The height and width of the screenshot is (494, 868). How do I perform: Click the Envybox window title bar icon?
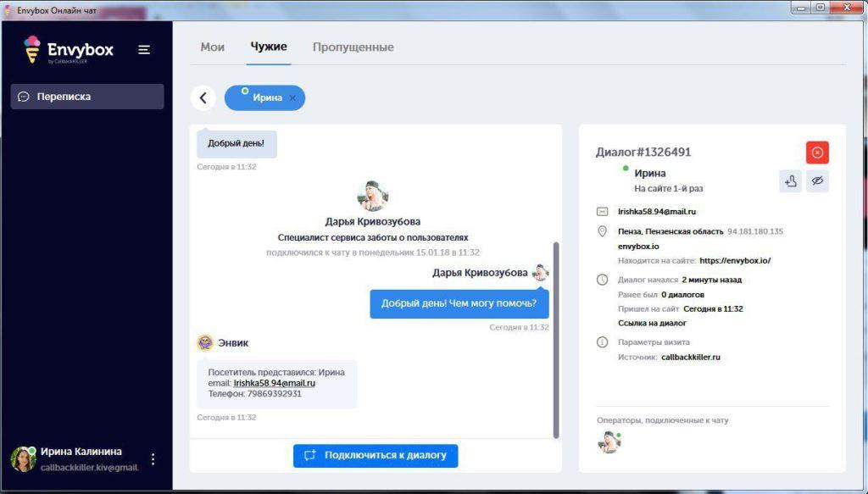point(8,10)
